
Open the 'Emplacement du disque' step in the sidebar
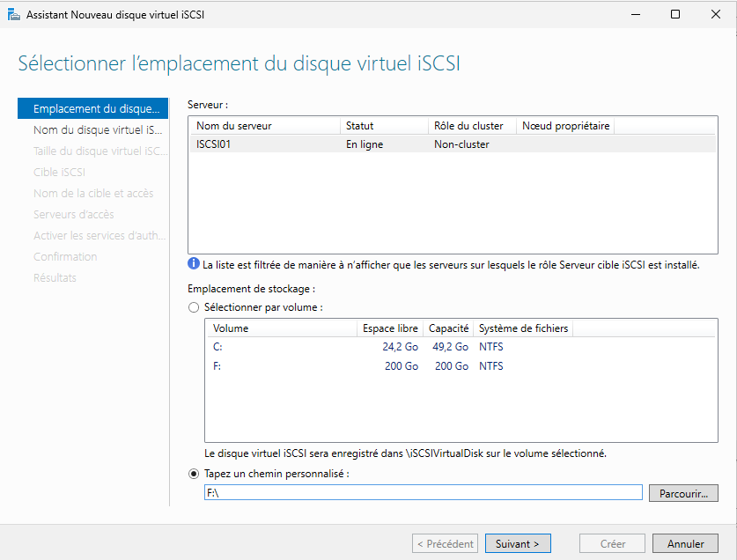click(92, 108)
